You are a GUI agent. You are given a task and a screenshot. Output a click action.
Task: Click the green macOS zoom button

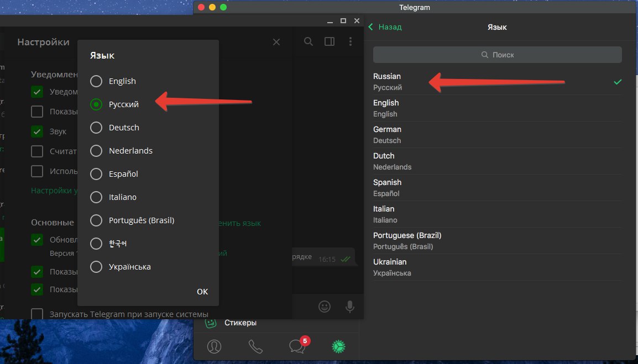click(223, 7)
